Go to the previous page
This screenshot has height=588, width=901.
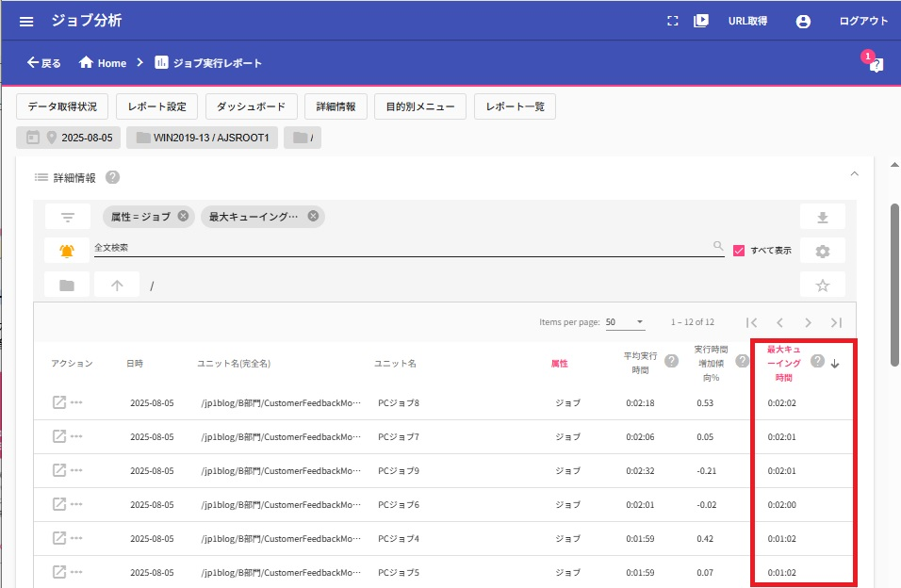pos(779,322)
